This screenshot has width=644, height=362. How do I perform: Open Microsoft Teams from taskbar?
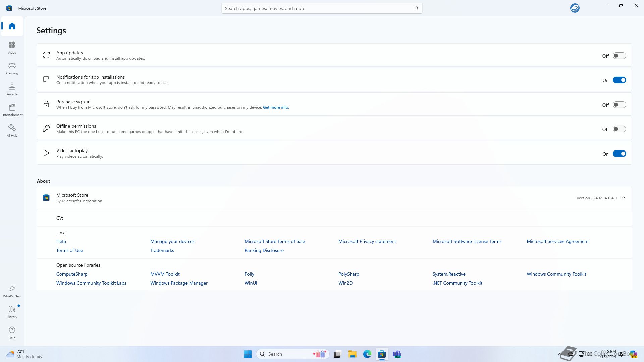tap(397, 354)
